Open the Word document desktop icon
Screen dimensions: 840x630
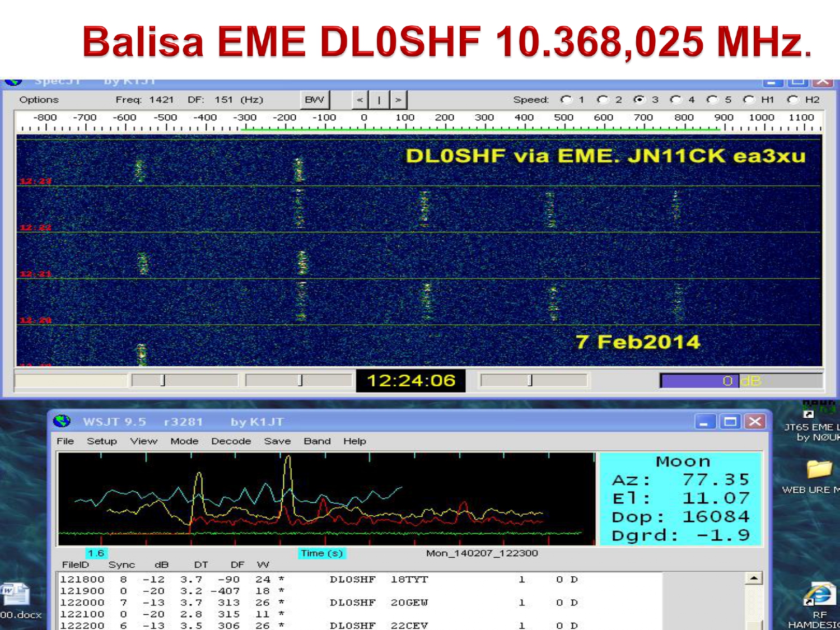click(15, 595)
